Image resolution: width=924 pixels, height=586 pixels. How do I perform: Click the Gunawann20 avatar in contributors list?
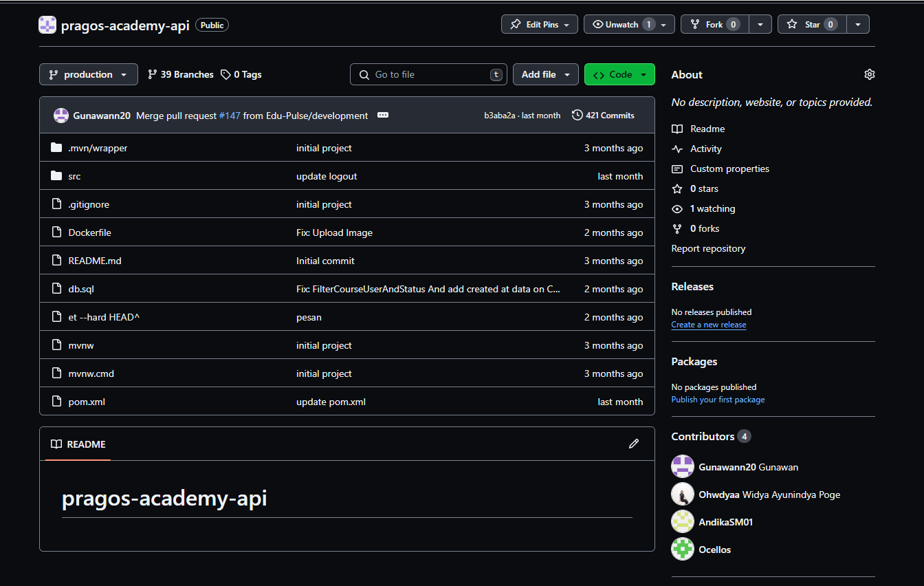coord(682,467)
